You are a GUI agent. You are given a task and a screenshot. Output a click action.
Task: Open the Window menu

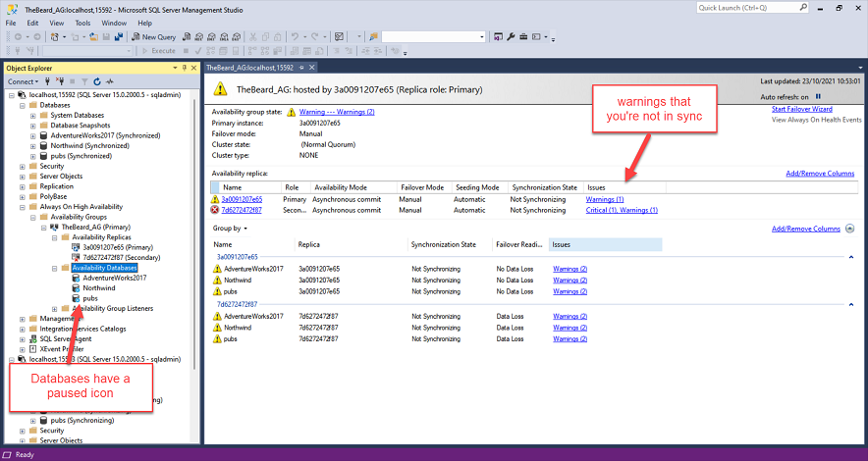pyautogui.click(x=114, y=24)
